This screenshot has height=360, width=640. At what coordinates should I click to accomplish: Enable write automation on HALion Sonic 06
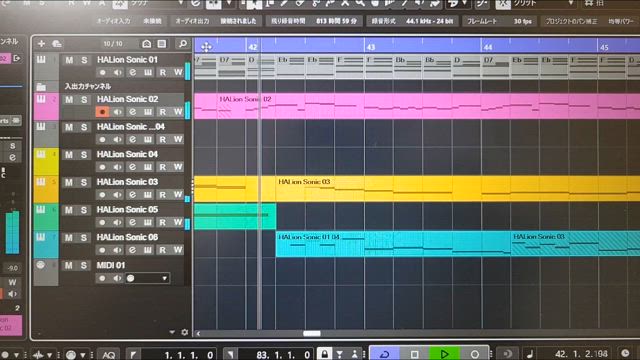178,250
